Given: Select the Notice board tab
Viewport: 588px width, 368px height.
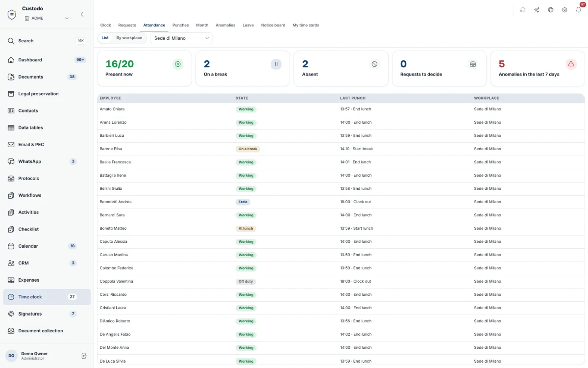Looking at the screenshot, I should click(273, 25).
